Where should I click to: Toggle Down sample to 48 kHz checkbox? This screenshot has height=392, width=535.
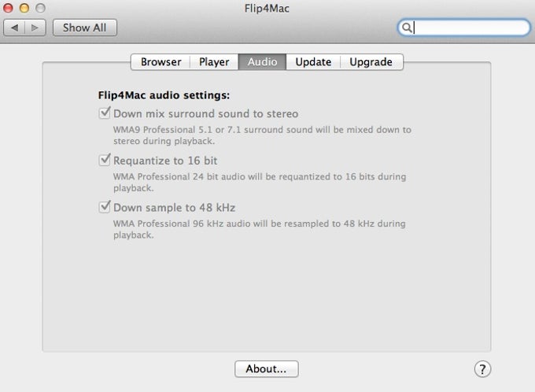coord(105,207)
